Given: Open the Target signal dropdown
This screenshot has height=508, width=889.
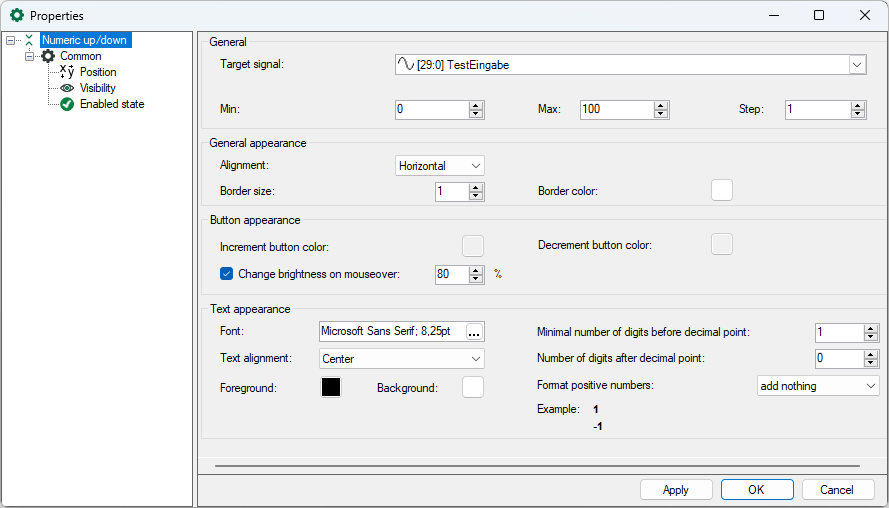Looking at the screenshot, I should pyautogui.click(x=857, y=65).
